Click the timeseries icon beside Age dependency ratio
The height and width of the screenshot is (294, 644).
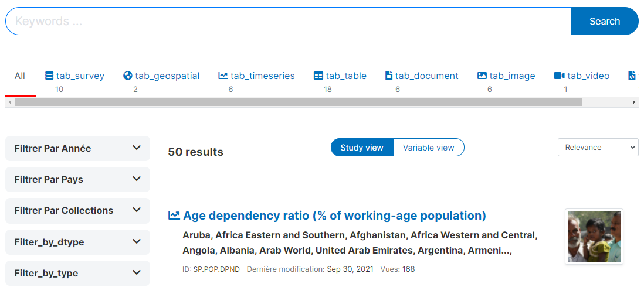(174, 216)
